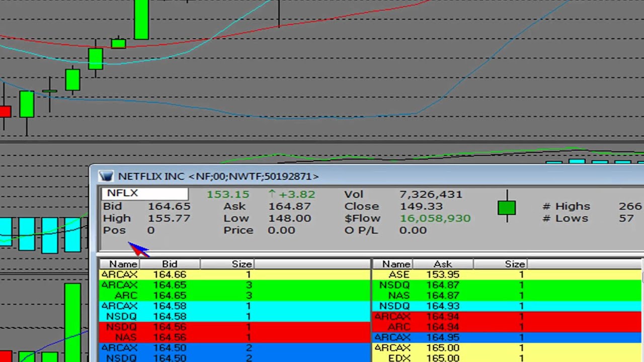Select the NSDQ bid row at 164.58
This screenshot has height=362, width=644.
coord(234,317)
